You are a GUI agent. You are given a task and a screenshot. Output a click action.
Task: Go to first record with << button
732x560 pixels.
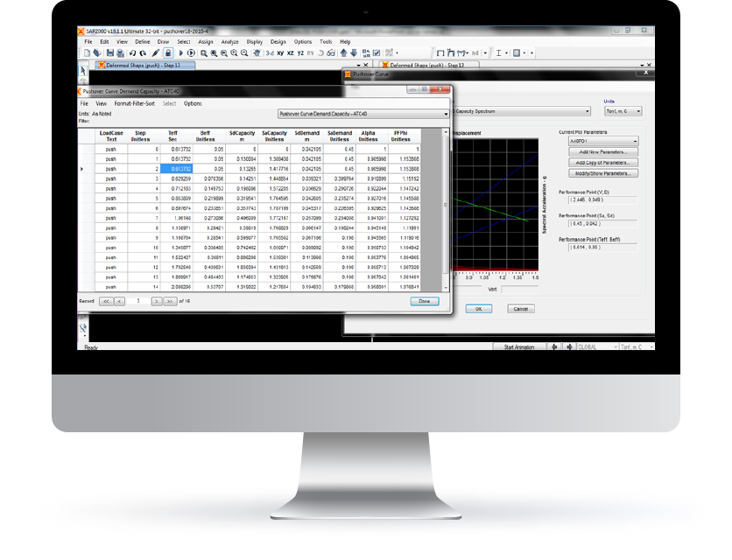[106, 301]
